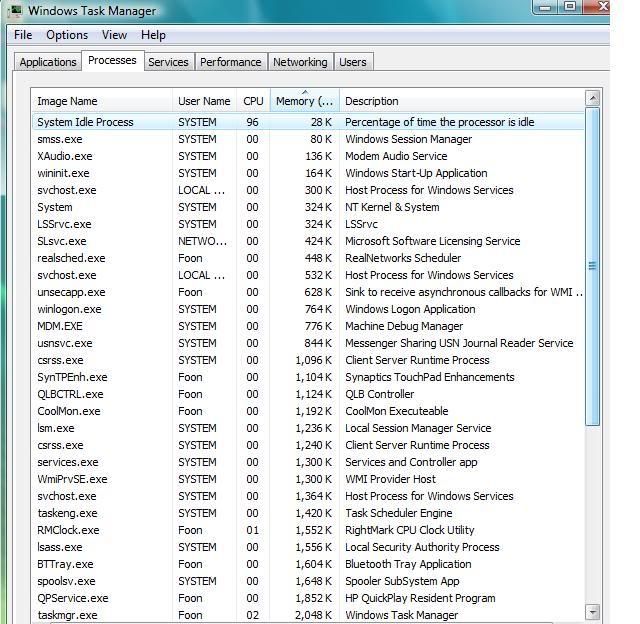The height and width of the screenshot is (624, 640).
Task: Click the 'Synaptics TouchPad Enhancements' description
Action: pos(430,377)
